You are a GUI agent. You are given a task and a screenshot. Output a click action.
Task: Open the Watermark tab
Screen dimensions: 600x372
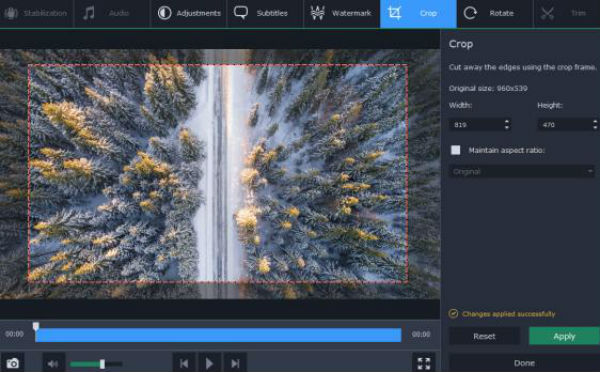tap(341, 13)
